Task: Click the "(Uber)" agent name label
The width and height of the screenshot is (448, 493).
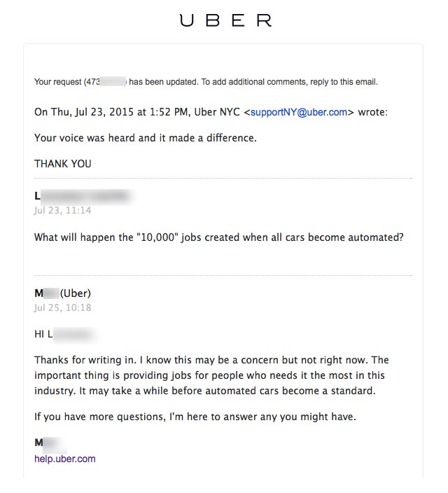Action: coord(76,293)
